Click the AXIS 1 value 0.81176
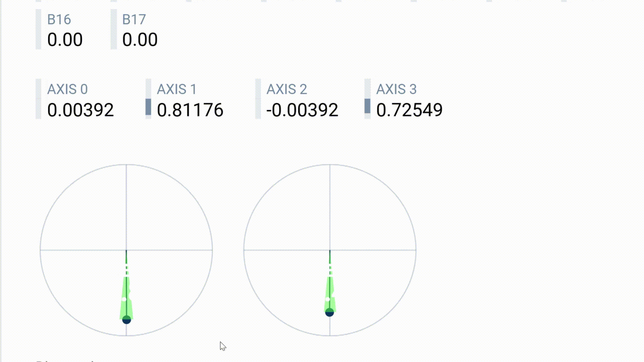644x362 pixels. (x=190, y=110)
